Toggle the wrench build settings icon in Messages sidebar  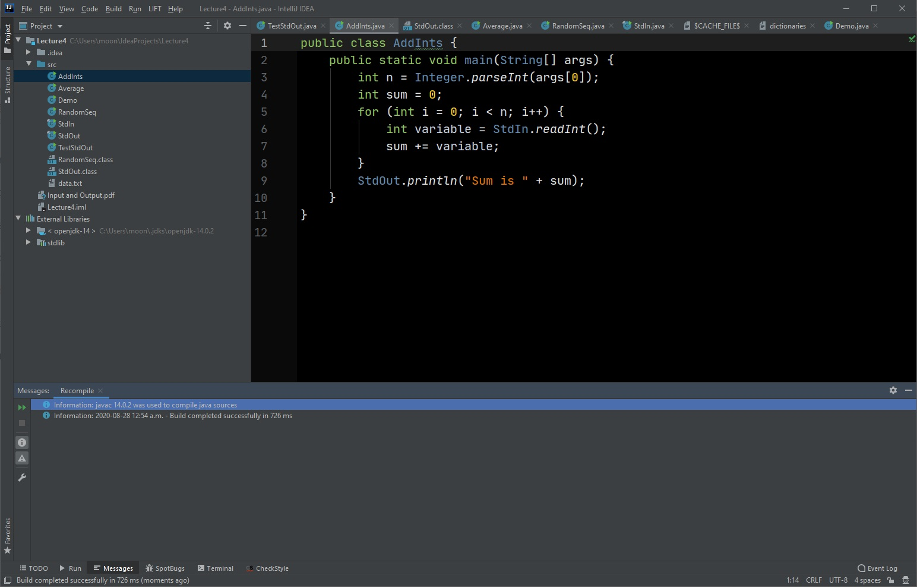[21, 477]
